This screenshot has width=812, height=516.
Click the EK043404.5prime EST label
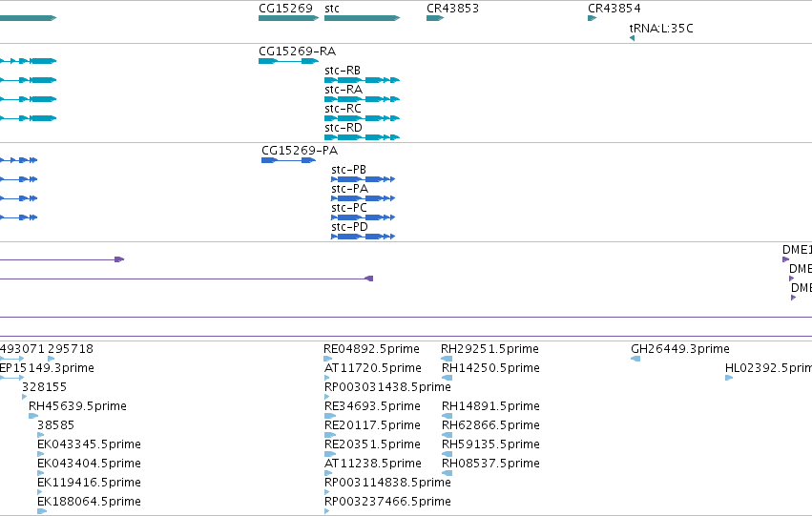pyautogui.click(x=89, y=464)
